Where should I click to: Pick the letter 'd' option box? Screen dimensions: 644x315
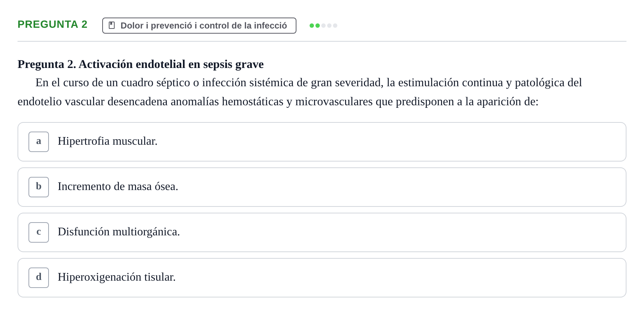(x=39, y=278)
